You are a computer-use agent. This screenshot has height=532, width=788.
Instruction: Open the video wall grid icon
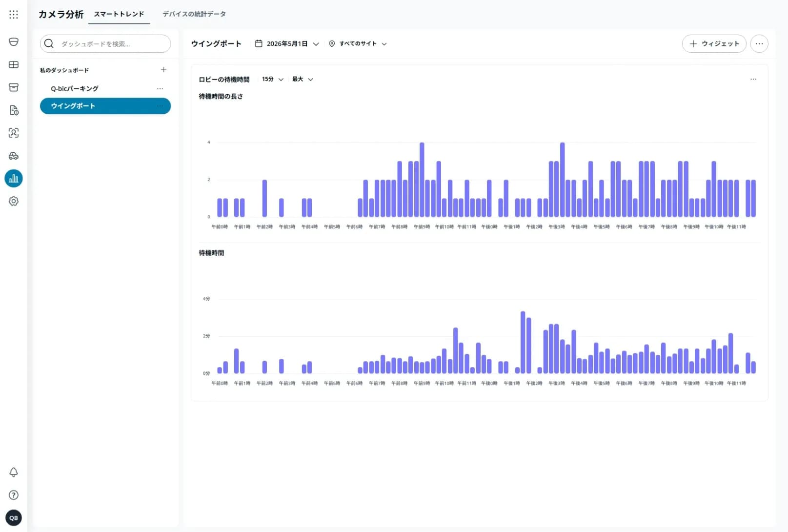(x=14, y=64)
